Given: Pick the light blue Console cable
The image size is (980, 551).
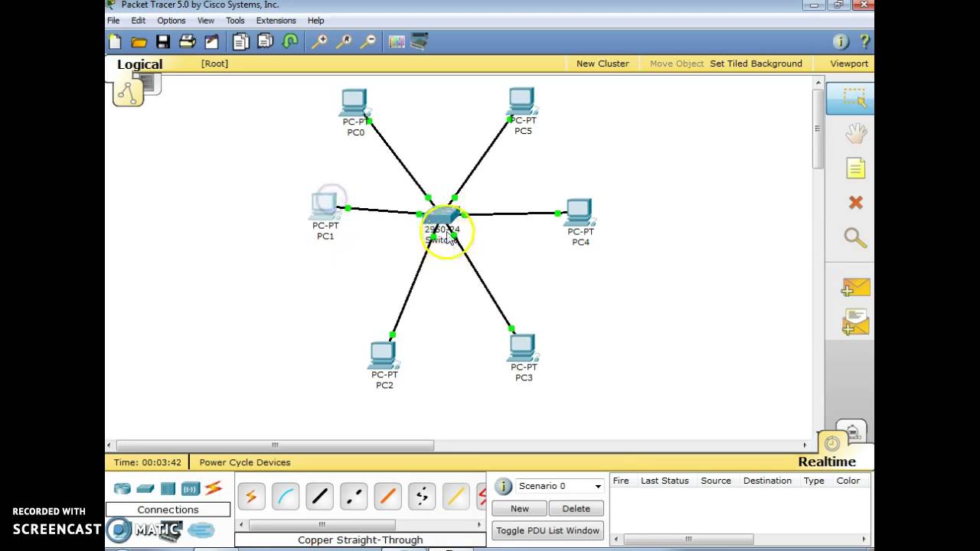Looking at the screenshot, I should [285, 497].
